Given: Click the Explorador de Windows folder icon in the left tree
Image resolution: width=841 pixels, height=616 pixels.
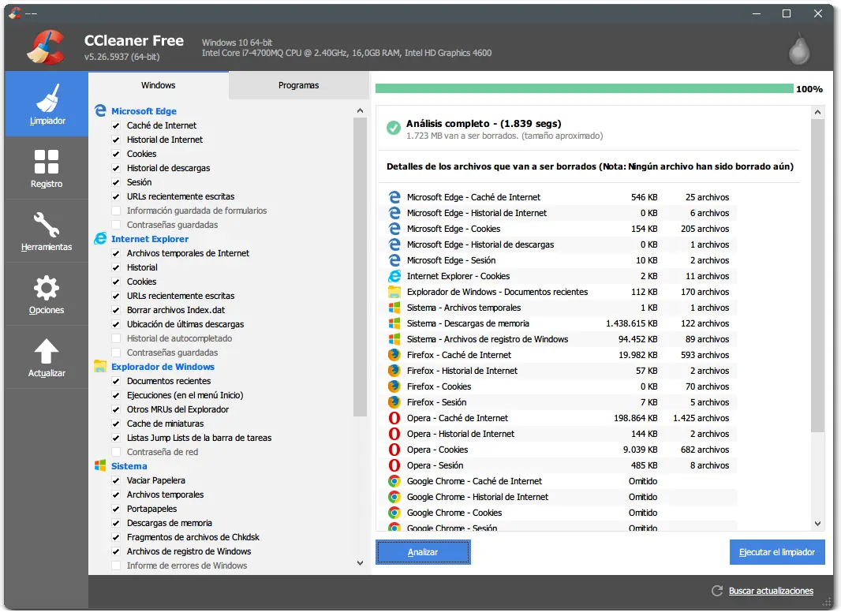Looking at the screenshot, I should [x=100, y=366].
